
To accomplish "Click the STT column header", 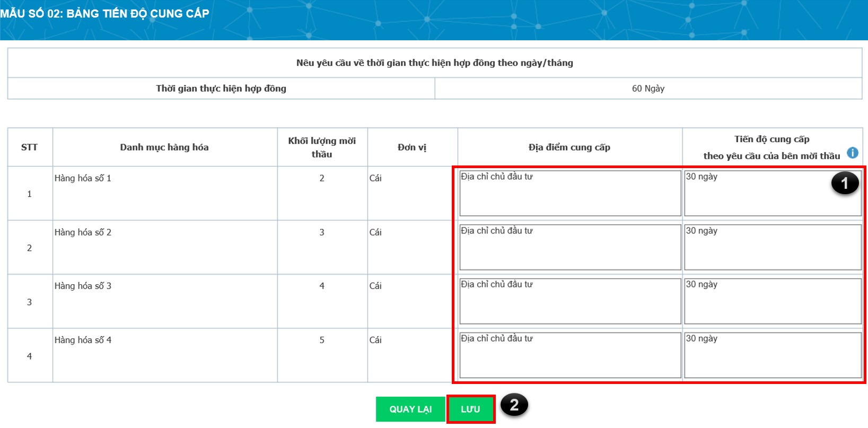I will click(x=29, y=147).
